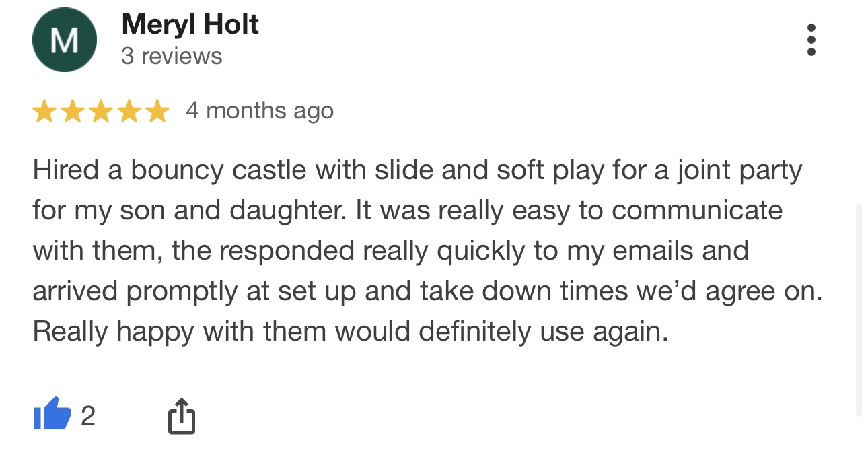The width and height of the screenshot is (868, 457).
Task: Click the sentence Really happy with them
Action: click(350, 332)
